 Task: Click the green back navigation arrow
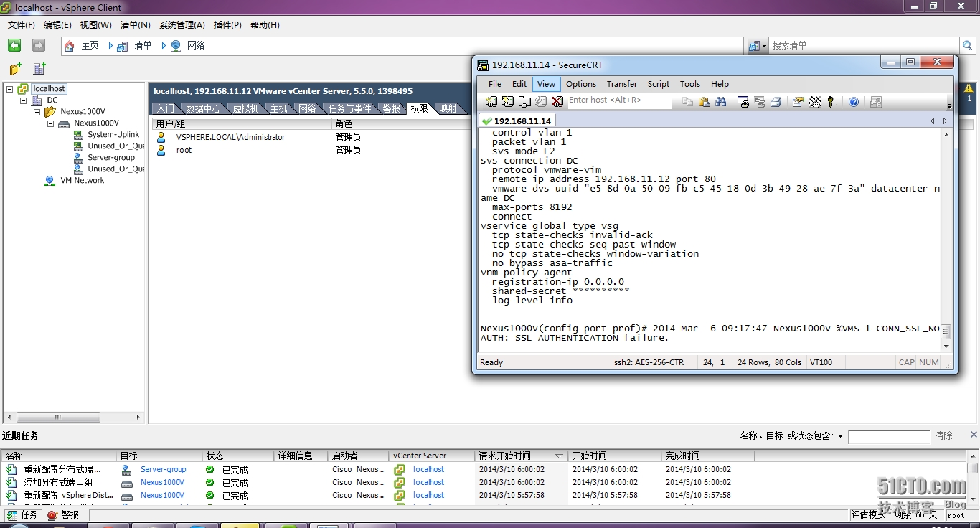coord(14,45)
